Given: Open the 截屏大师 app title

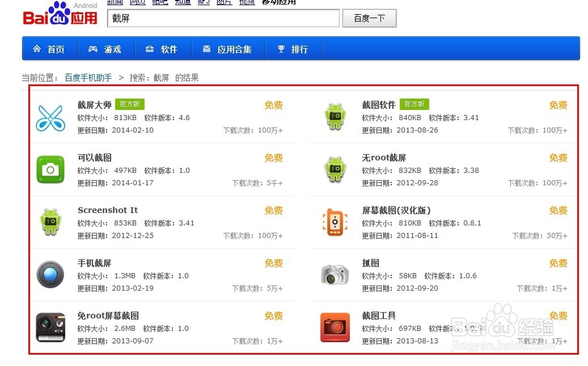Looking at the screenshot, I should click(95, 105).
